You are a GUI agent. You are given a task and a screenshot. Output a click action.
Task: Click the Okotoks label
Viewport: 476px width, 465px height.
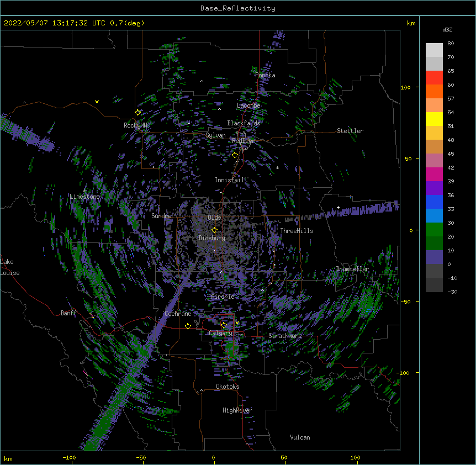coord(228,387)
